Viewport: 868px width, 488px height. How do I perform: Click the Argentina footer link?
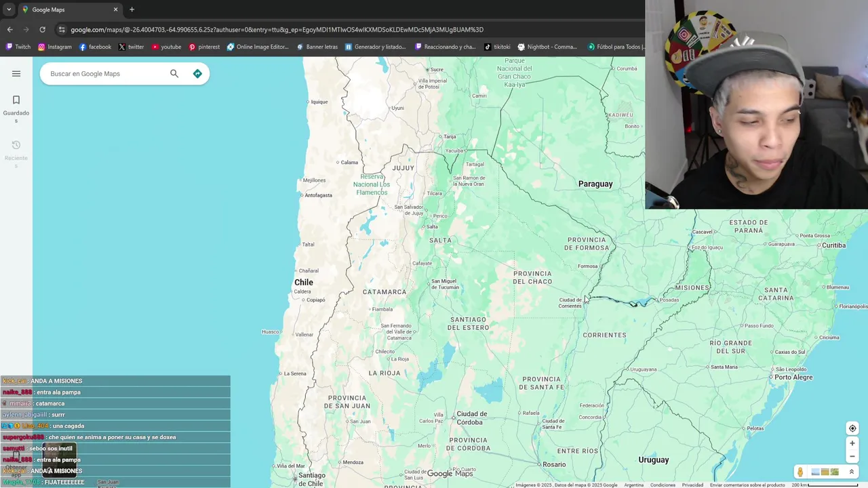pyautogui.click(x=633, y=485)
